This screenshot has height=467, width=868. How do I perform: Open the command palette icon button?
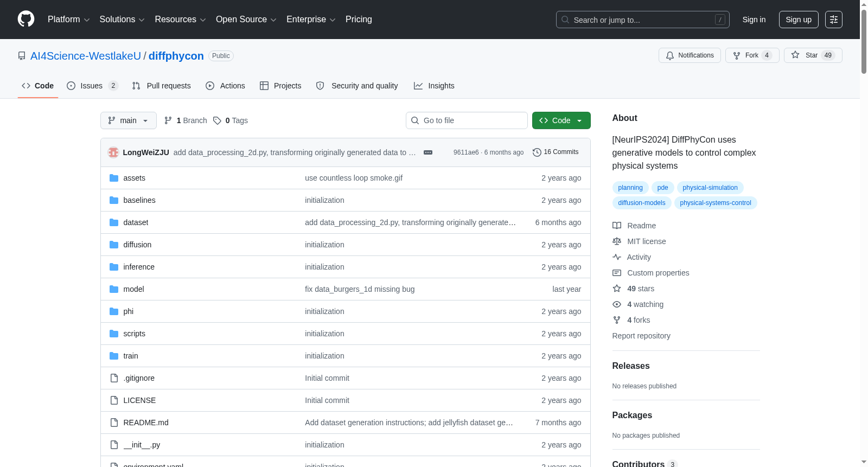(x=834, y=20)
